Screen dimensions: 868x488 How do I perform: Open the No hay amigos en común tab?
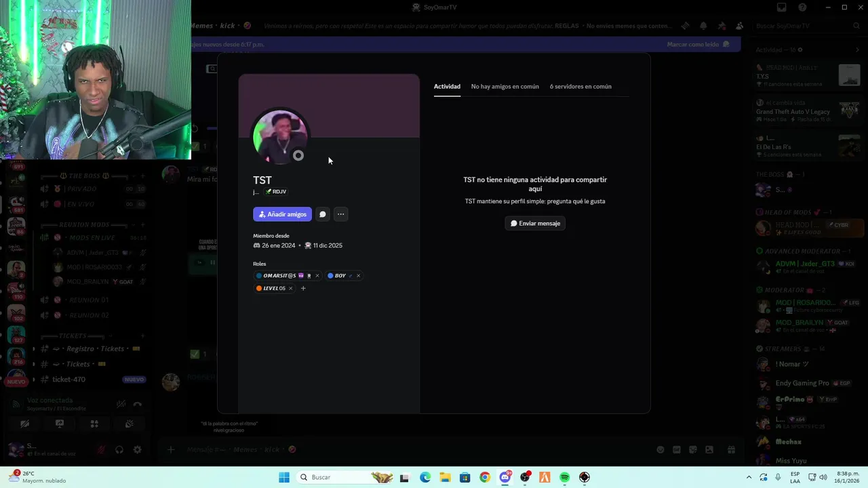[505, 87]
